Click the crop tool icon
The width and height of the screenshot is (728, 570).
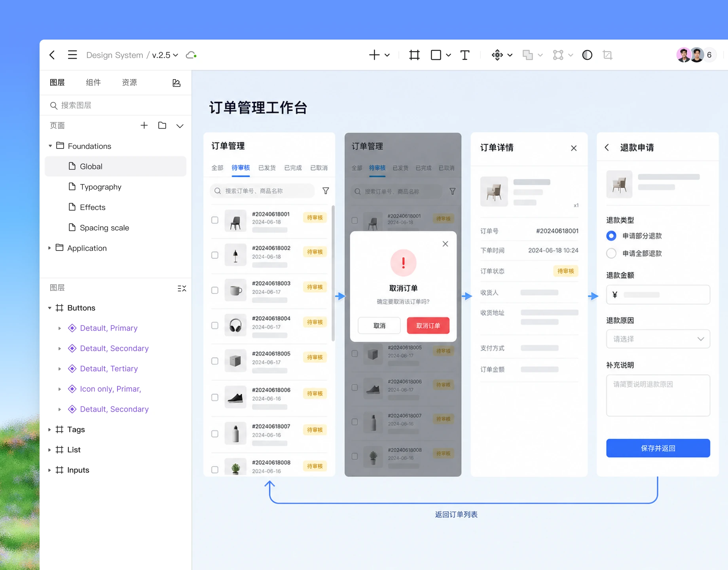click(x=608, y=55)
